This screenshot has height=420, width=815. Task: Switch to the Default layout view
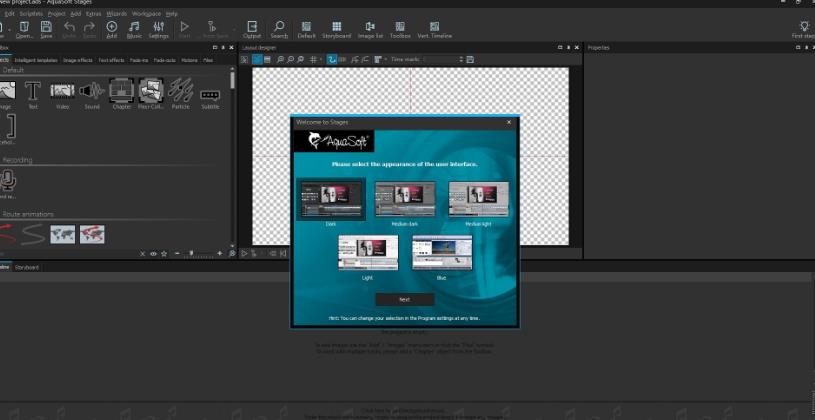click(306, 30)
